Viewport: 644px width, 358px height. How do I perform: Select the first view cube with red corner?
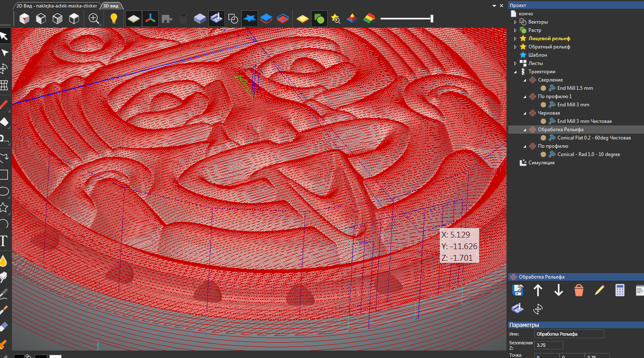coord(24,19)
